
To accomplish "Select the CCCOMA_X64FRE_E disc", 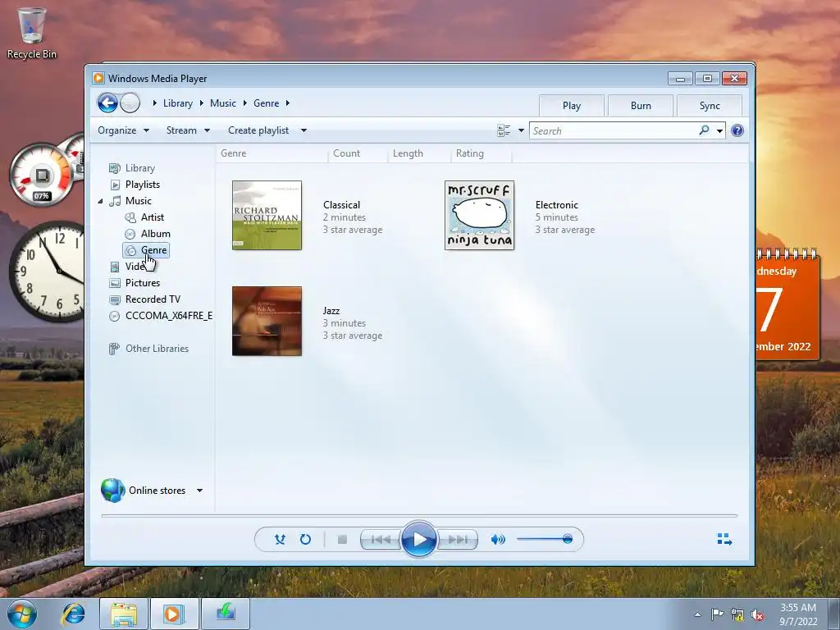I will point(169,316).
